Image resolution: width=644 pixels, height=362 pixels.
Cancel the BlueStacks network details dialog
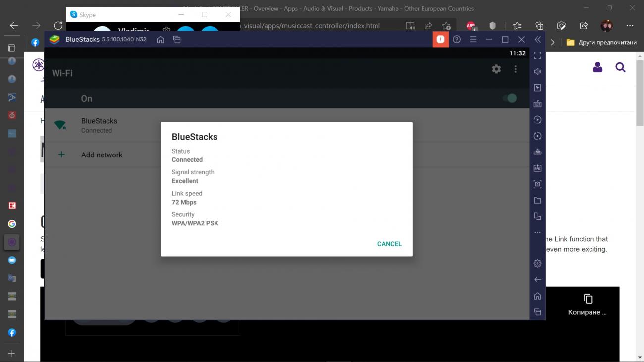click(x=389, y=244)
